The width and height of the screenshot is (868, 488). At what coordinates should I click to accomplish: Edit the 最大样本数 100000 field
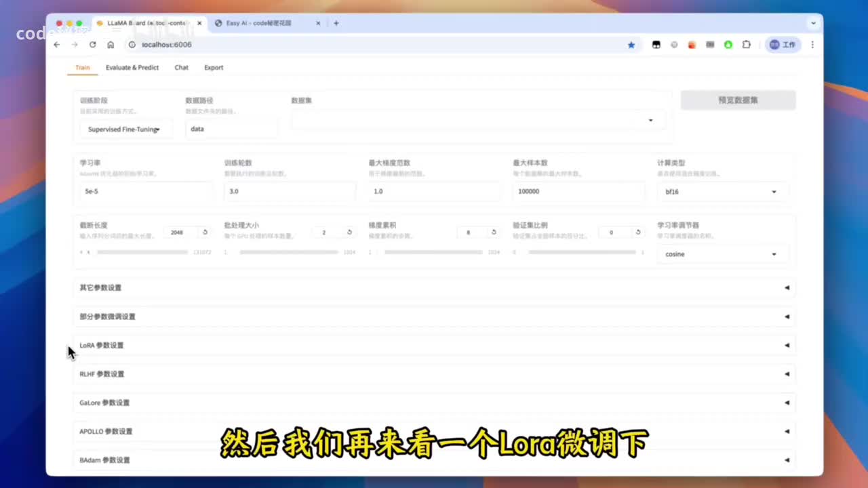pos(578,191)
